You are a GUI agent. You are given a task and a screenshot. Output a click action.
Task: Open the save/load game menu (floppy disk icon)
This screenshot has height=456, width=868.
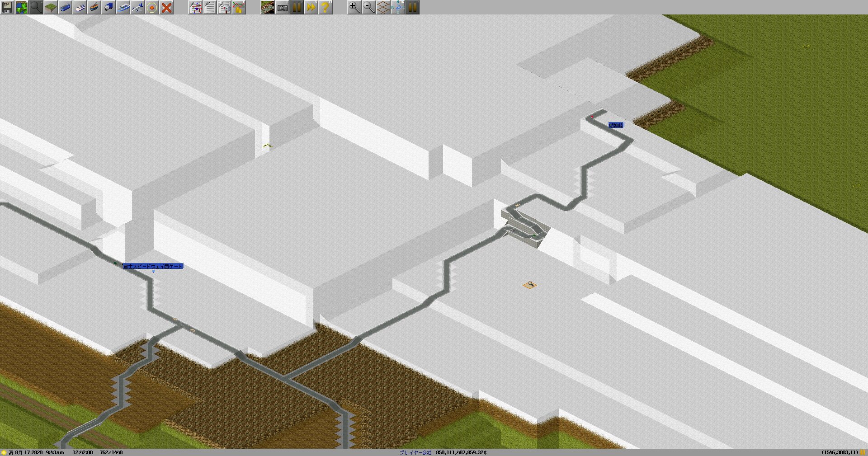pyautogui.click(x=7, y=7)
